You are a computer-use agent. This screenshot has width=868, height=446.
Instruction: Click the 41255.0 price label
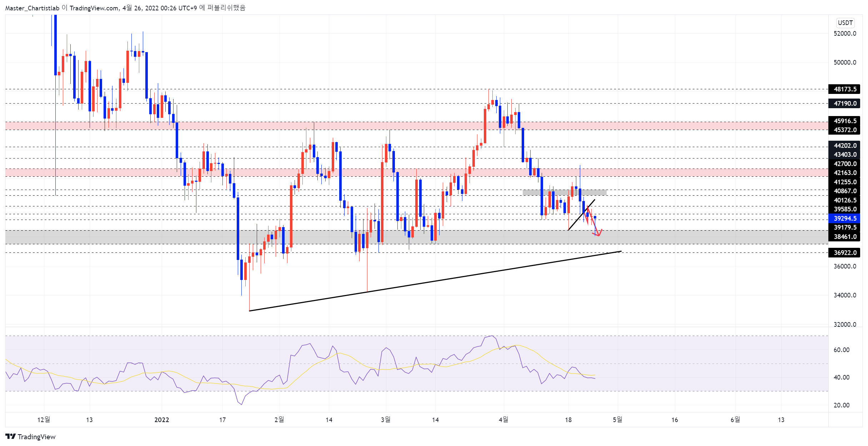(x=844, y=182)
